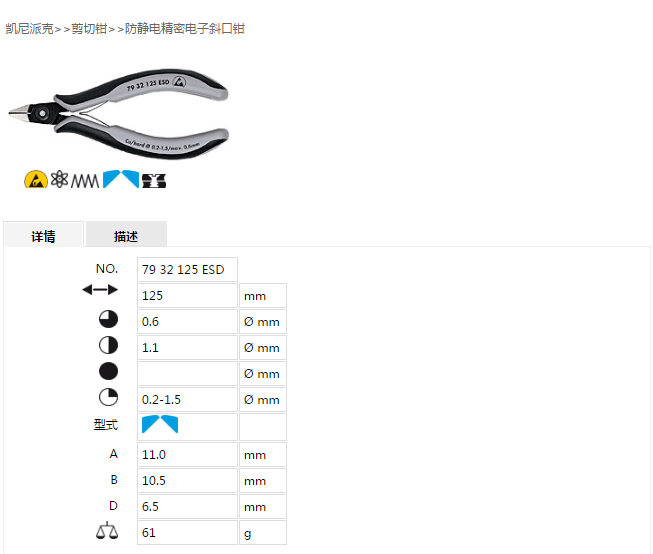
Task: Click the half-filled circle icon
Action: (x=108, y=345)
